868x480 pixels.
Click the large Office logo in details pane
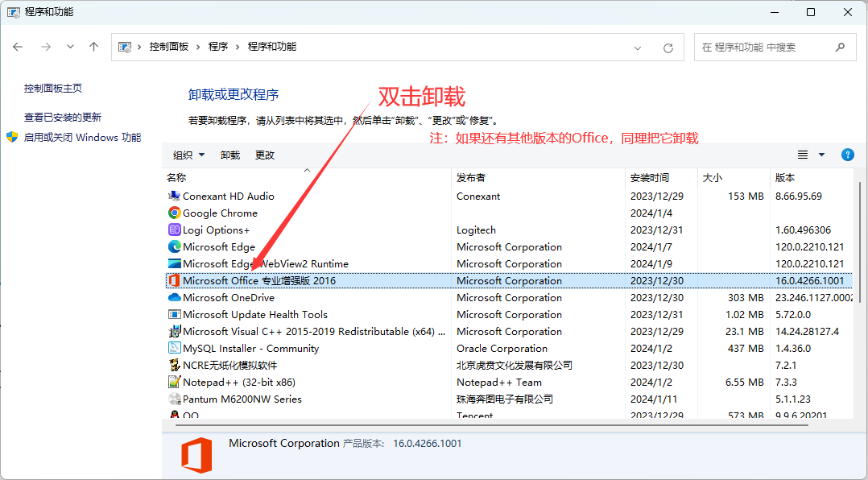196,455
